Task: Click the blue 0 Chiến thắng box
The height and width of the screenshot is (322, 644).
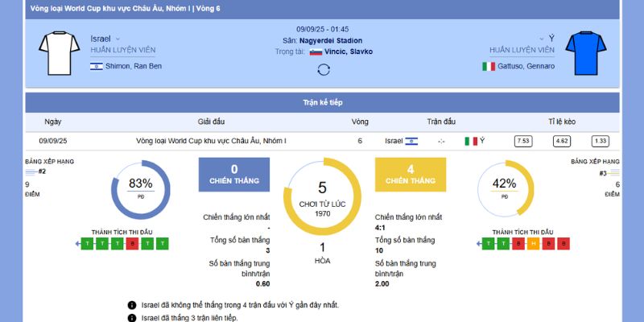Action: (x=233, y=174)
